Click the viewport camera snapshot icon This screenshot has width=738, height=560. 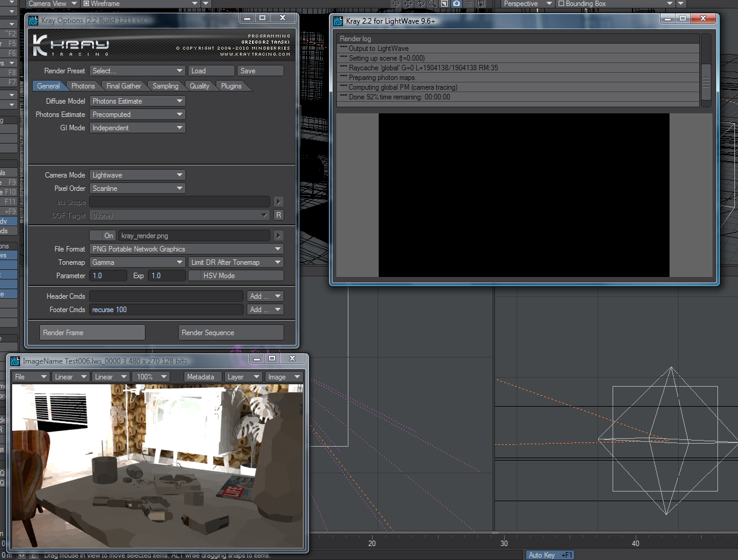click(x=456, y=4)
